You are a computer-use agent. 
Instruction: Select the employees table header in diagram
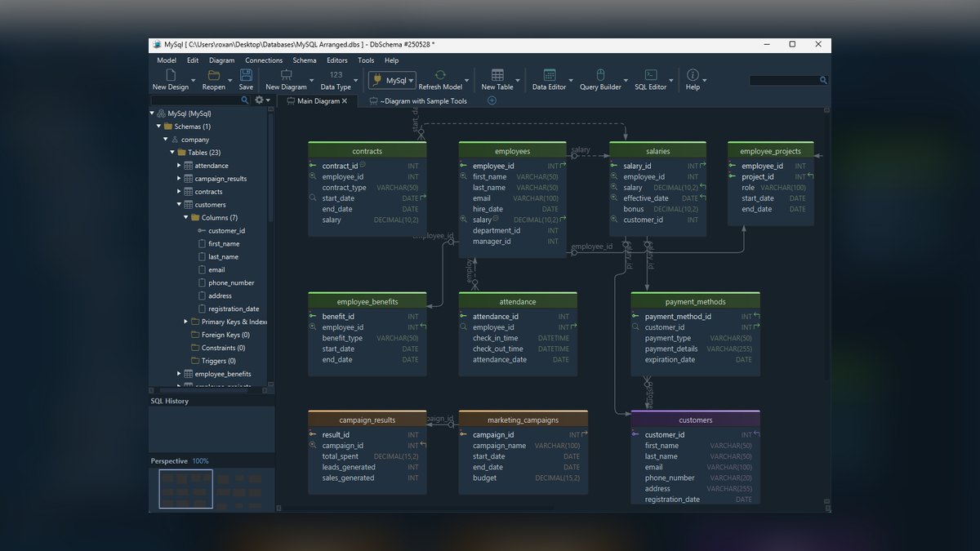point(512,151)
